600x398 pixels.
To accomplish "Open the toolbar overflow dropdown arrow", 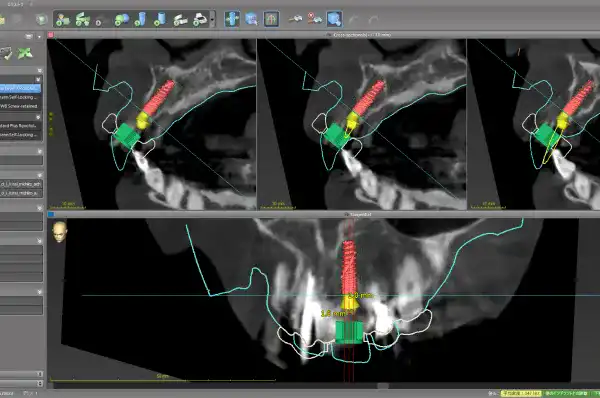I will pos(213,19).
